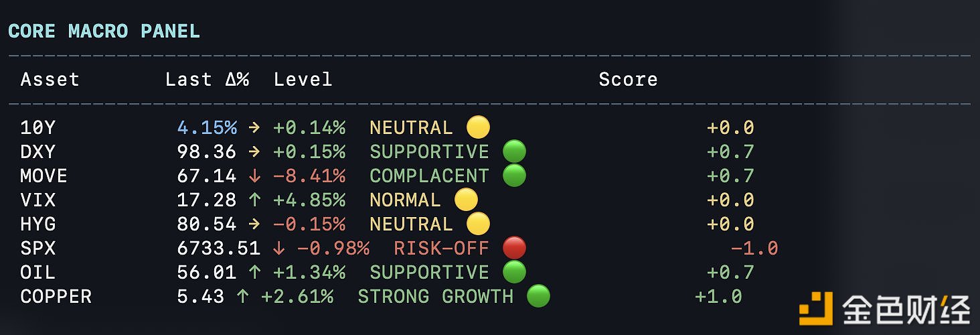Click the green circle beside STRONG GROWTH
Image resolution: width=980 pixels, height=335 pixels.
click(538, 296)
